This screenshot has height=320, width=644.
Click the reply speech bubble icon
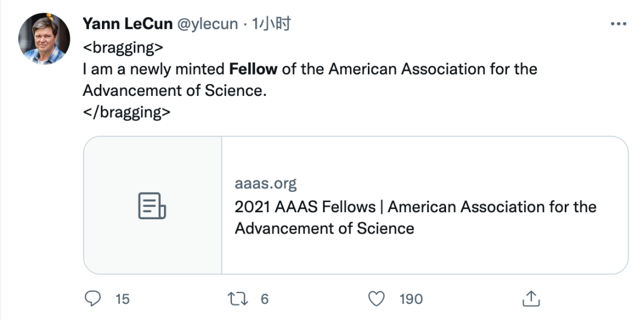click(92, 298)
